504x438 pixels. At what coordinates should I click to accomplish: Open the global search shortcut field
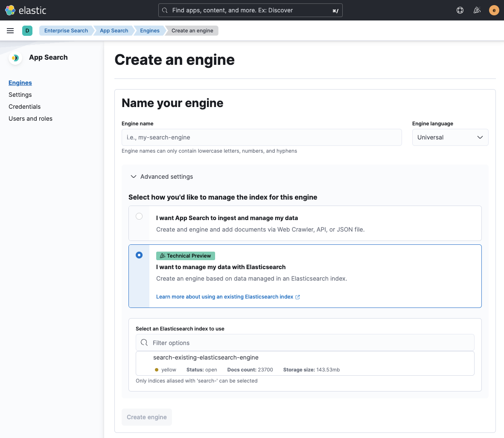[x=250, y=10]
